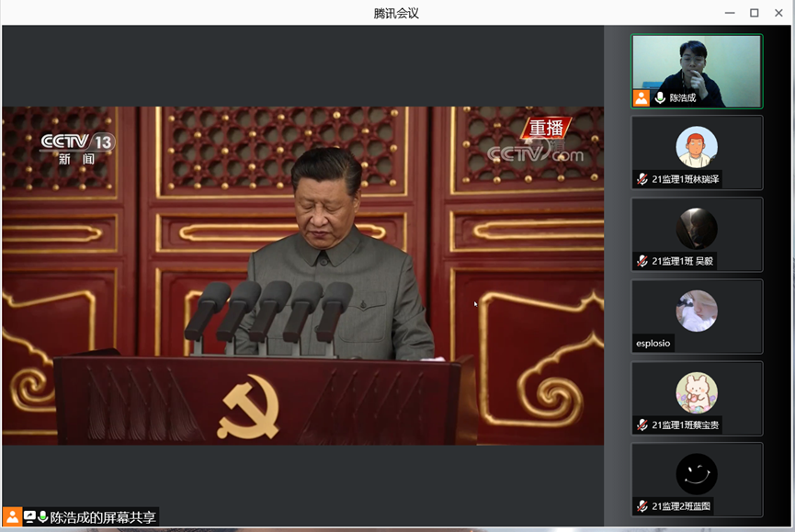Select the name 21监理2班蓝图
This screenshot has height=532, width=795.
(x=681, y=506)
